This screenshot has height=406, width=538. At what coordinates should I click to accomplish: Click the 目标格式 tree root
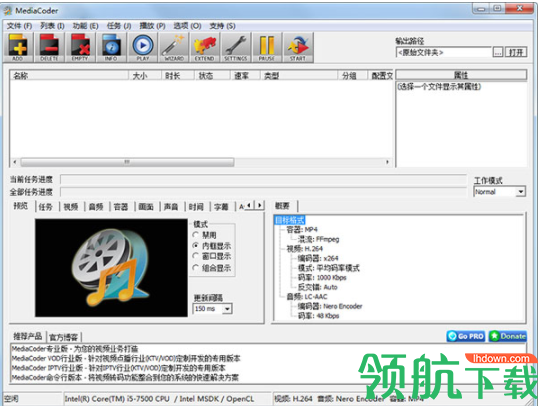[x=289, y=220]
